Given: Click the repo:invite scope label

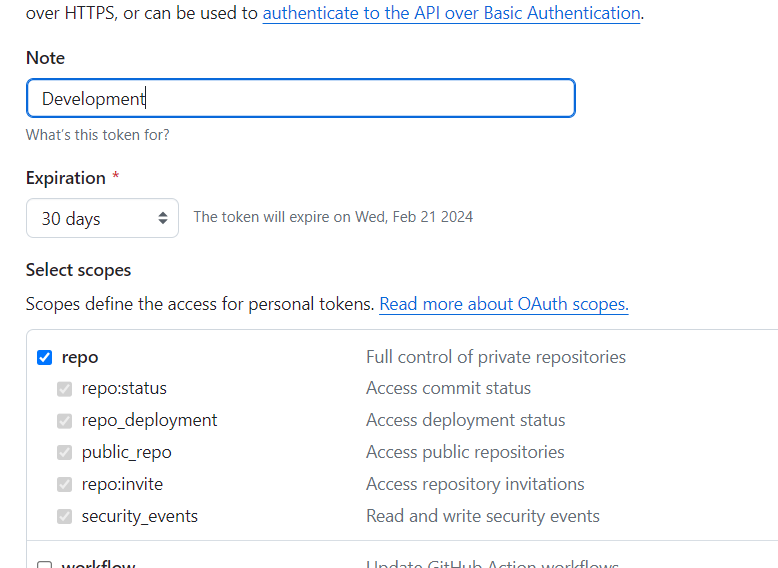Looking at the screenshot, I should pos(122,484).
